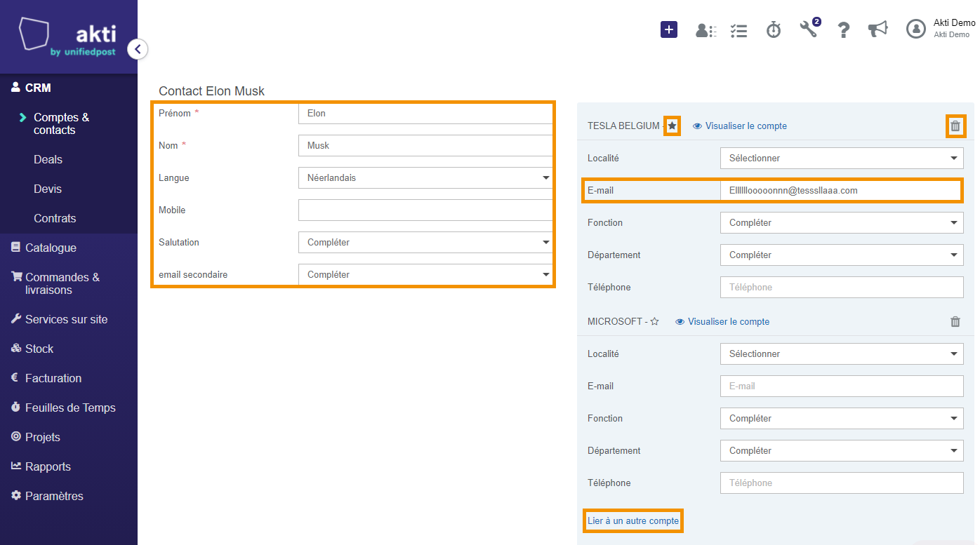This screenshot has height=545, width=980.
Task: Open the email secondaire dropdown
Action: pos(425,275)
